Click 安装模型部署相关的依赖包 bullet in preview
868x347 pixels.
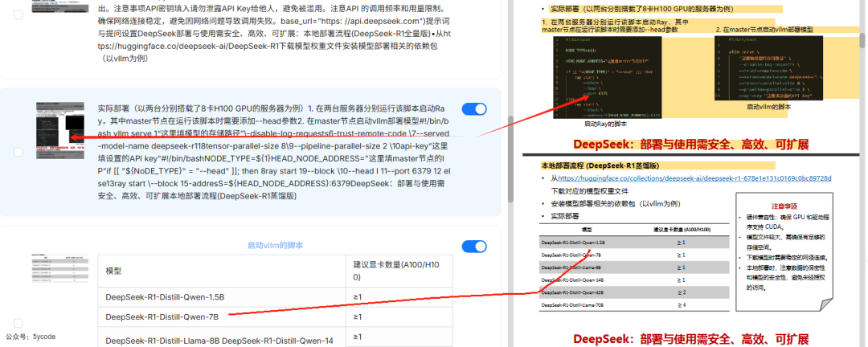coord(615,203)
